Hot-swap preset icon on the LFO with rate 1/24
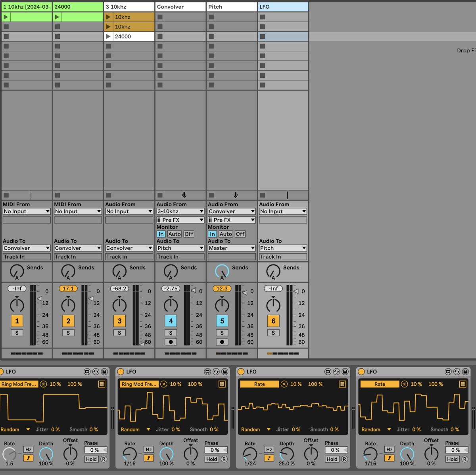Screen dimensions: 476x475 click(x=336, y=372)
